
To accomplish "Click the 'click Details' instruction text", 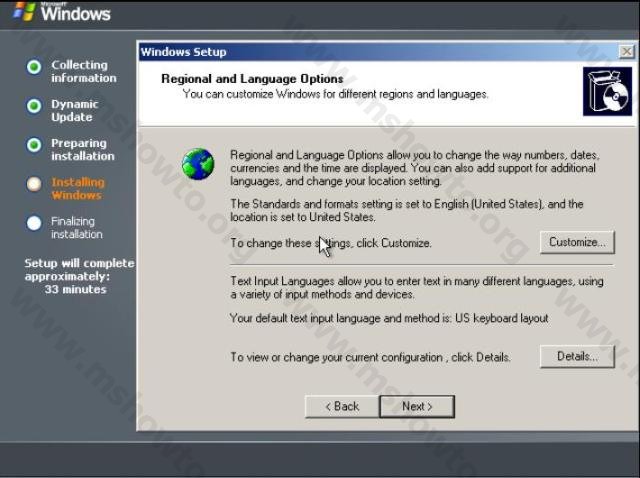I will pos(371,358).
